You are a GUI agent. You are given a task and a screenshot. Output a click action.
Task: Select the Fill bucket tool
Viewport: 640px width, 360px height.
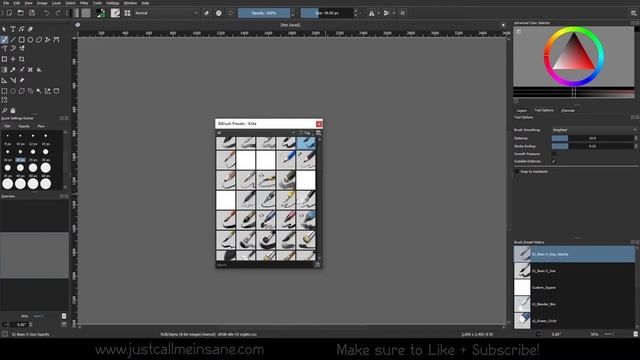tap(39, 70)
